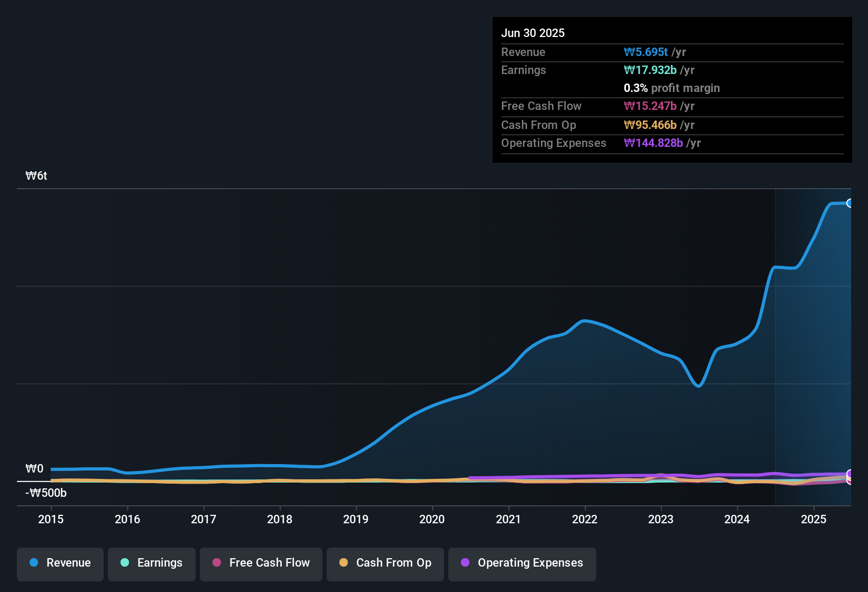Hide the Earnings series using the legend
Screen dimensions: 868x592
[151, 563]
